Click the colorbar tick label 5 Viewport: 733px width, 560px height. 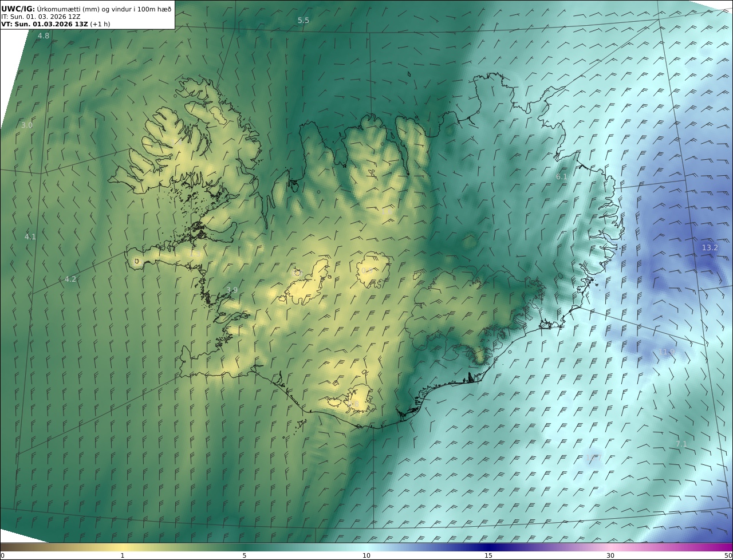click(x=245, y=556)
